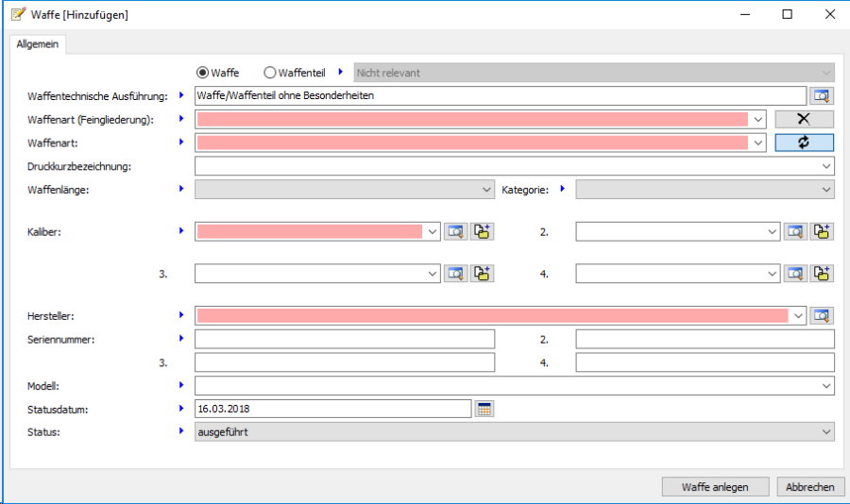The image size is (850, 504).
Task: Switch to the Allgemein tab
Action: (38, 43)
